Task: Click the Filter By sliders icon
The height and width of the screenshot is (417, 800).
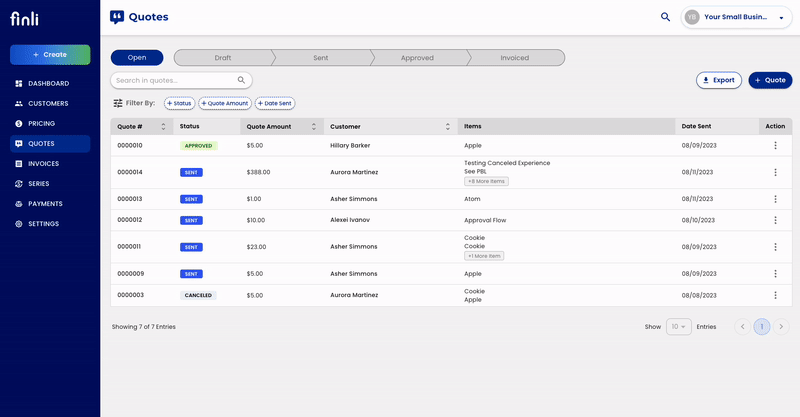Action: point(118,103)
